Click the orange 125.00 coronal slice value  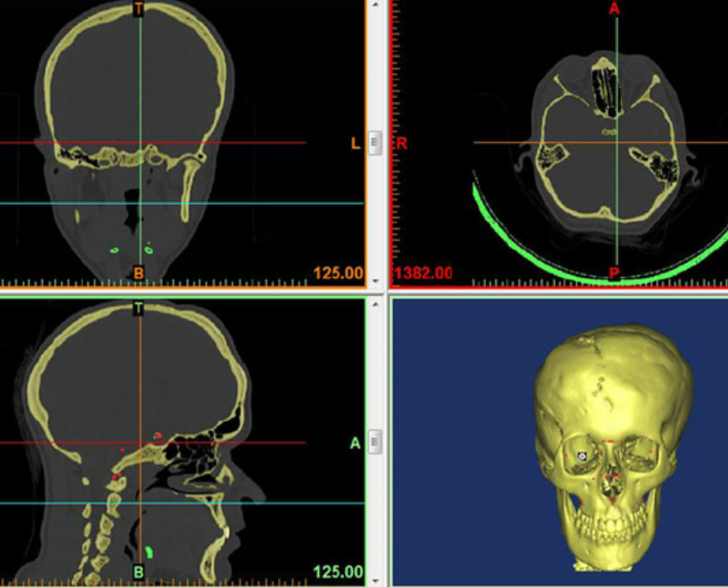338,273
